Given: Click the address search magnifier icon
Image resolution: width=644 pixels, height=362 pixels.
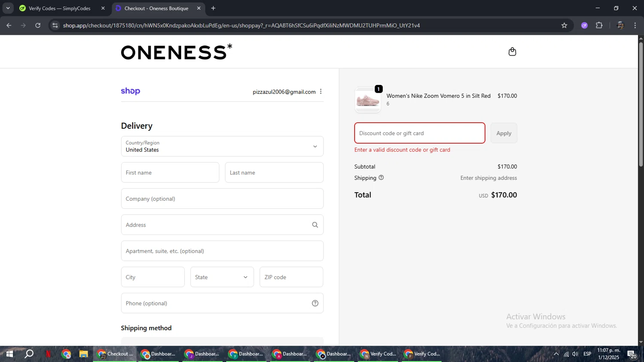Looking at the screenshot, I should 315,225.
